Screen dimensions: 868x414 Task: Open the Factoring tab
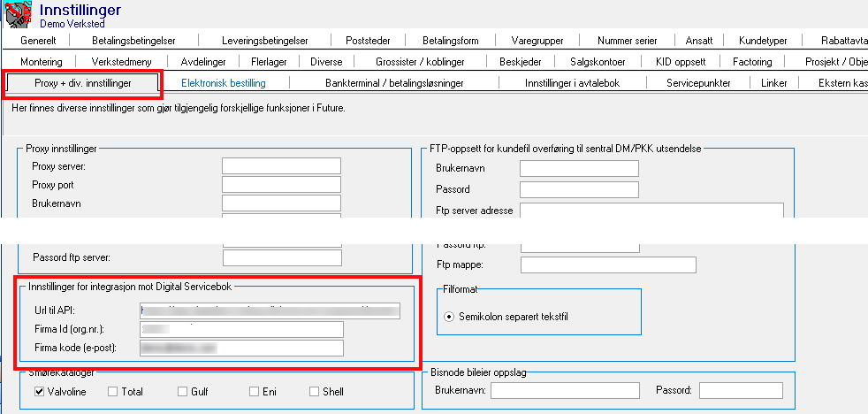751,62
